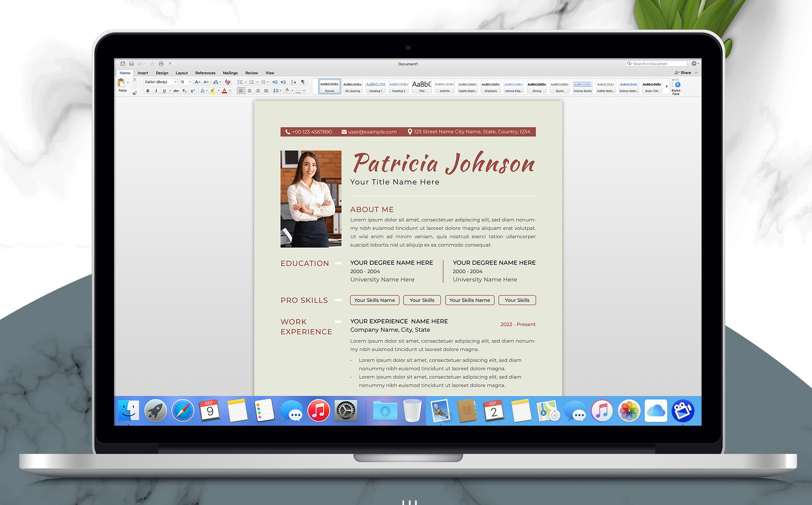Viewport: 812px width, 505px height.
Task: Click the Print icon in title bar
Action: (161, 64)
